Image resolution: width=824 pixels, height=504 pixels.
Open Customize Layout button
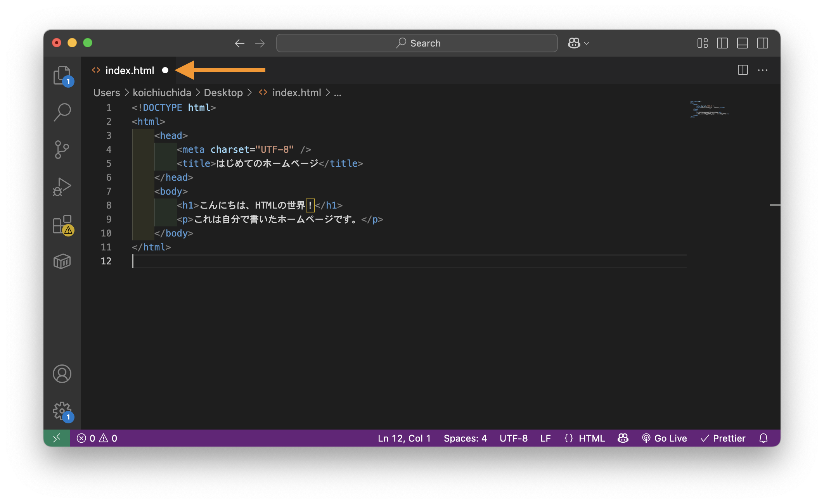point(703,43)
